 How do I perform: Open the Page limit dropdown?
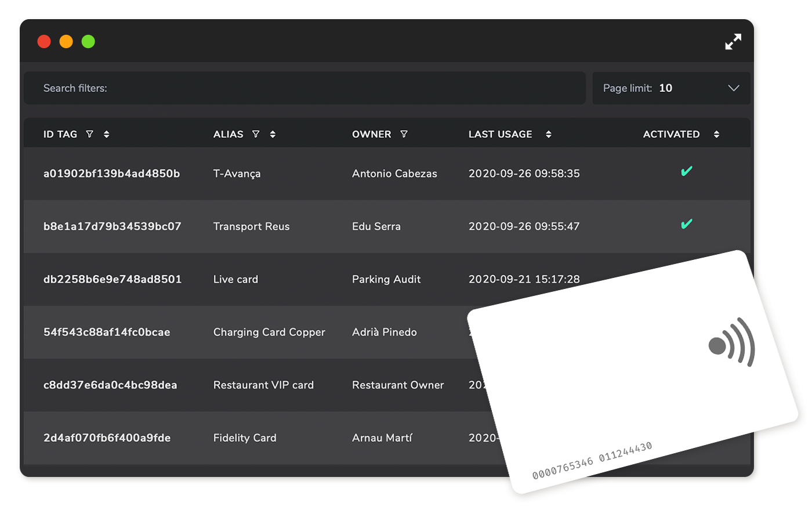(670, 88)
